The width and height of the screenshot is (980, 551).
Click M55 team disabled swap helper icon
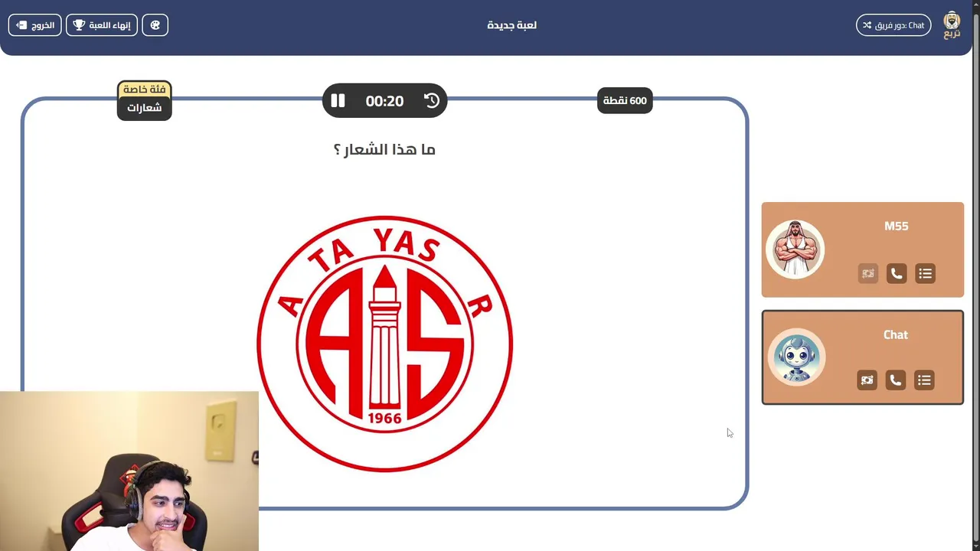point(867,273)
